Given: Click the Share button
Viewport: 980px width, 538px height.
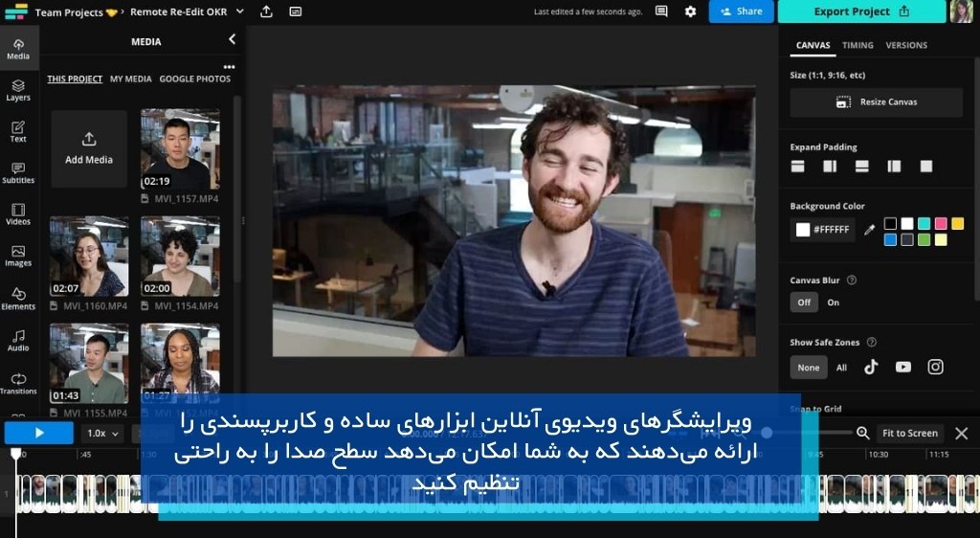Looking at the screenshot, I should (x=742, y=11).
